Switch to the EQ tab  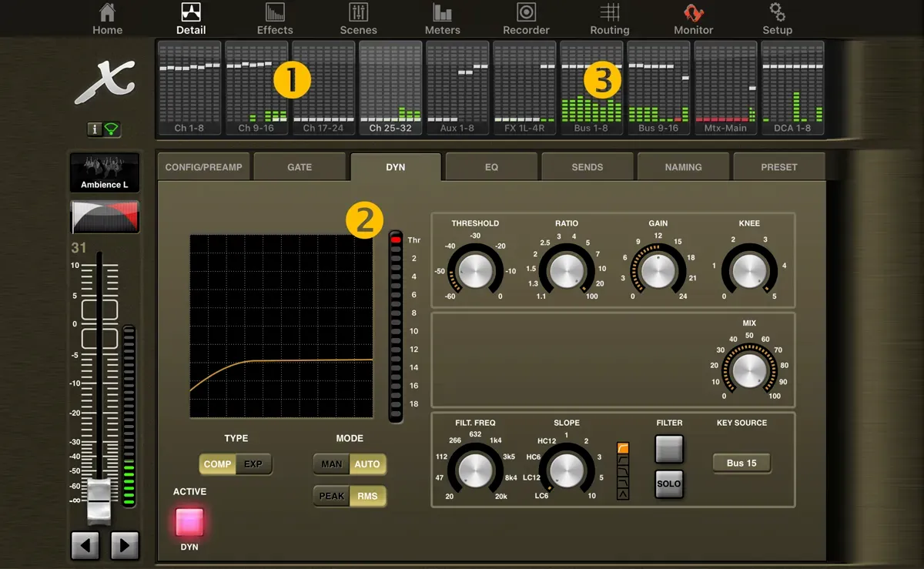(491, 166)
